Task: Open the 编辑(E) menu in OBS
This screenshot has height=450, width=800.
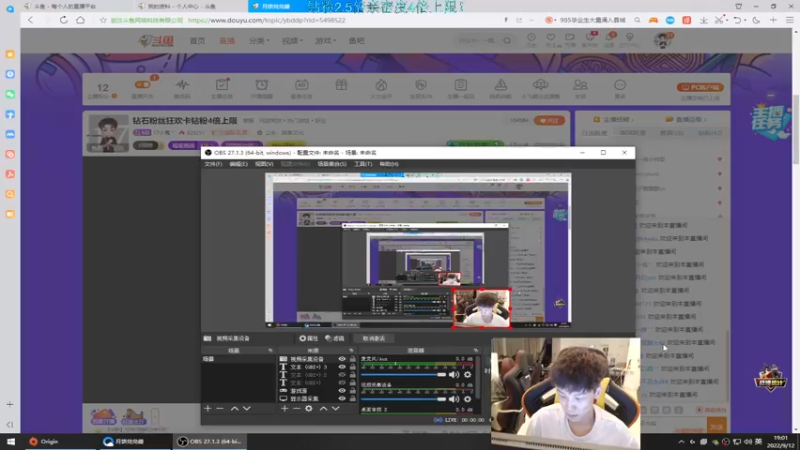Action: point(238,164)
